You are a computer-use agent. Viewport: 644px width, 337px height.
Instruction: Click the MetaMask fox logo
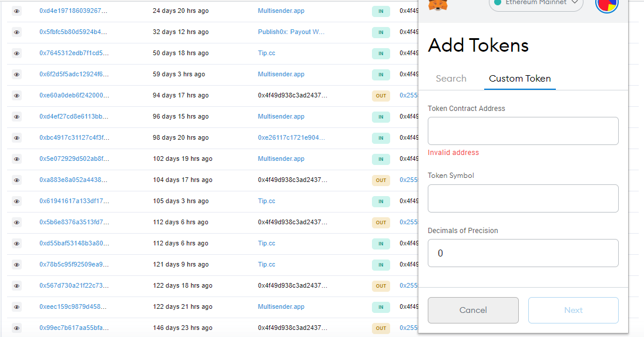pyautogui.click(x=438, y=5)
